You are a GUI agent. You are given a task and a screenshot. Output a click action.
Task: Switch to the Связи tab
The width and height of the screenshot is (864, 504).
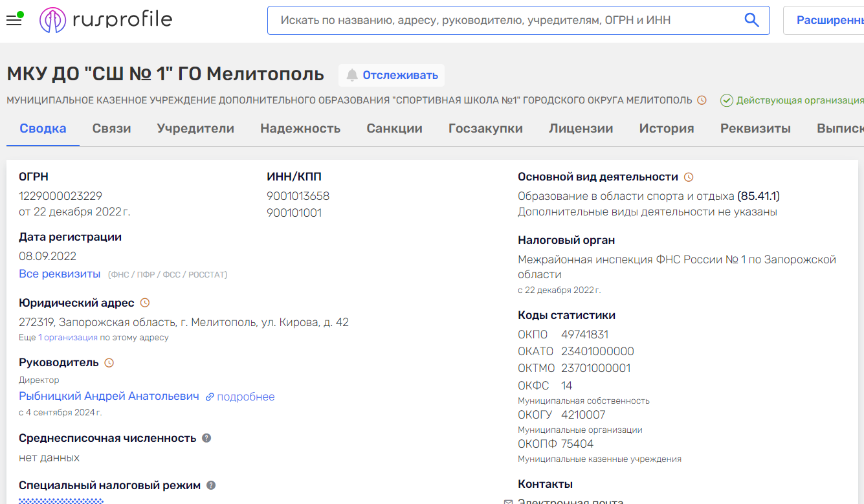tap(111, 128)
